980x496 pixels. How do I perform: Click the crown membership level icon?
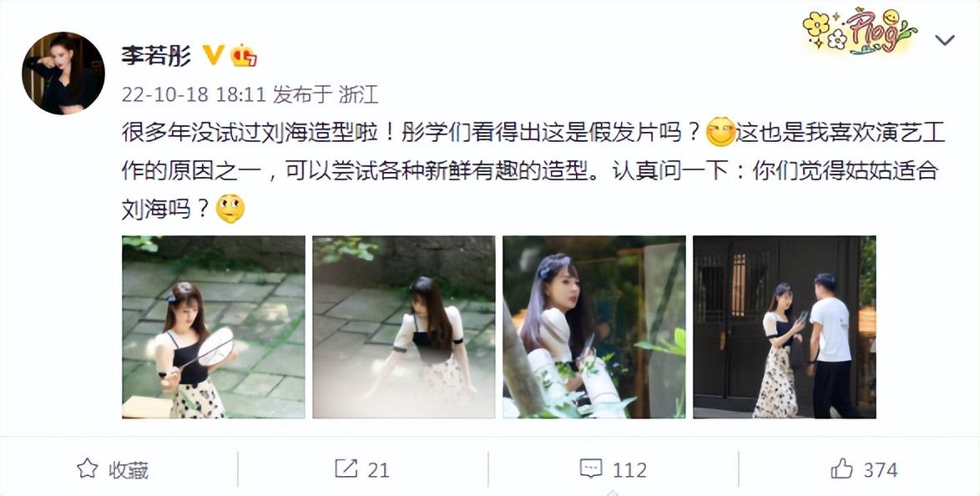point(243,56)
